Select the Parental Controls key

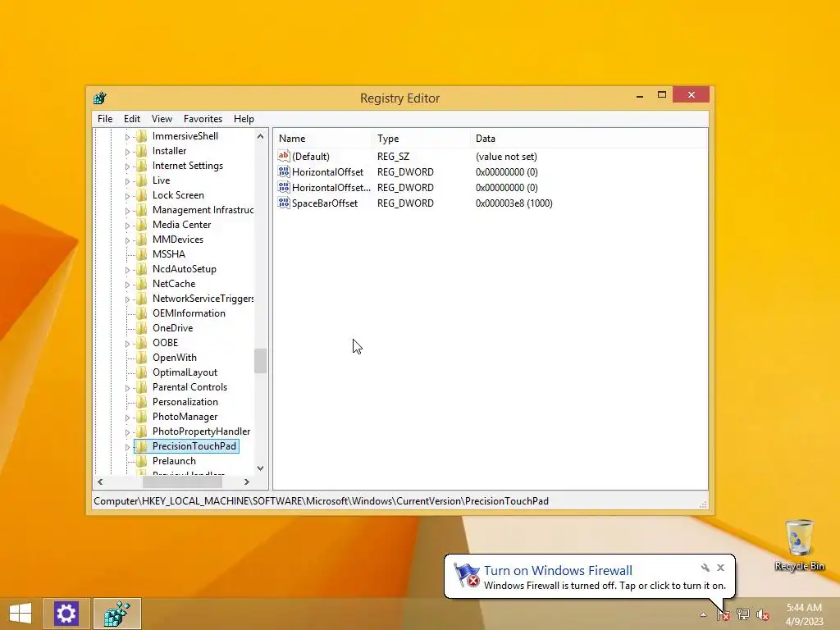[189, 387]
